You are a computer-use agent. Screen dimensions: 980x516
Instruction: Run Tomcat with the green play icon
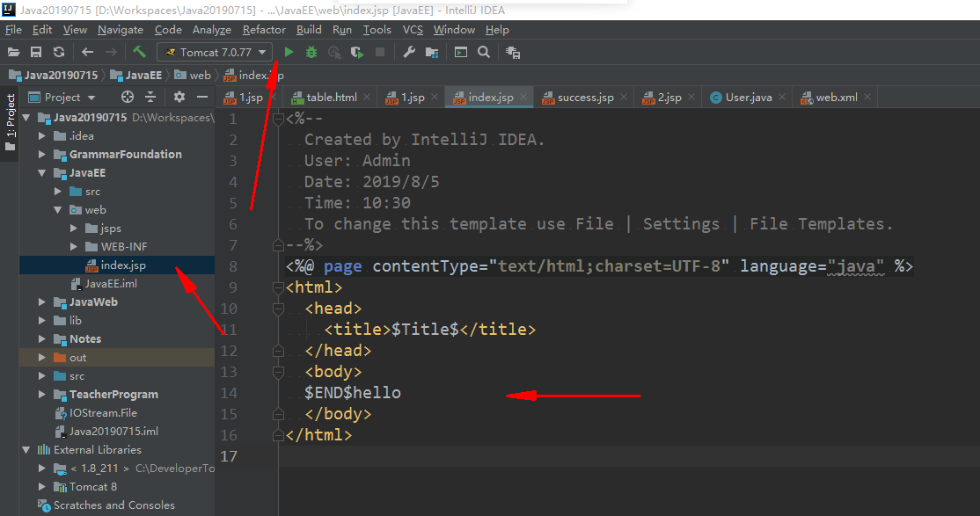289,53
